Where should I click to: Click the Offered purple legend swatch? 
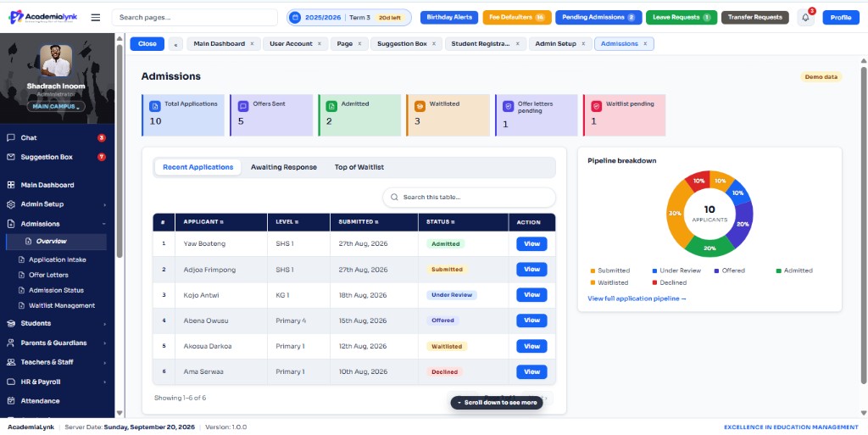(x=717, y=271)
